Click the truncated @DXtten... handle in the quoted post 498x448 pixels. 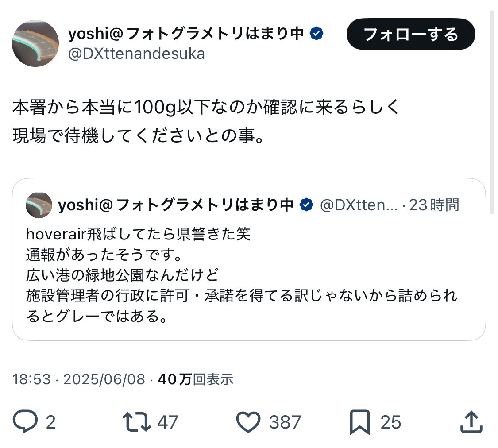pos(359,205)
